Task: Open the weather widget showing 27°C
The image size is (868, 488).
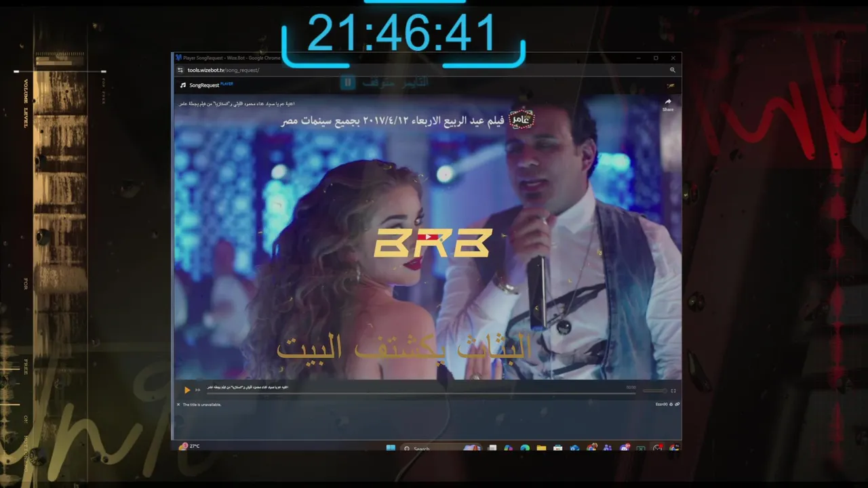Action: tap(189, 446)
